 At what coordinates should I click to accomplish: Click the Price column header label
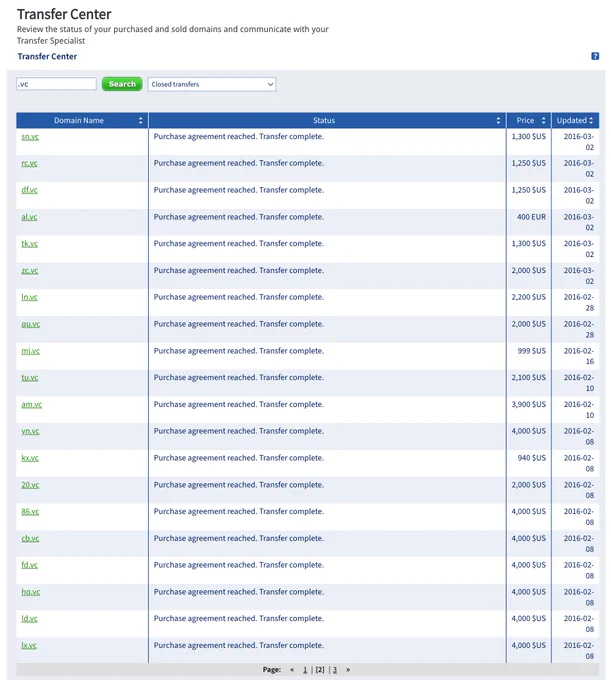tap(525, 121)
